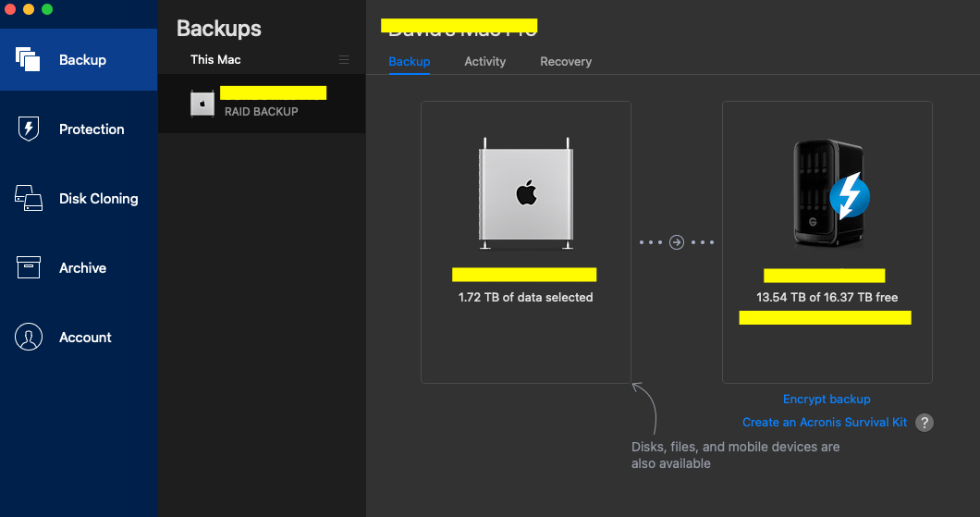Go to Protection section label
The image size is (980, 517).
(92, 129)
